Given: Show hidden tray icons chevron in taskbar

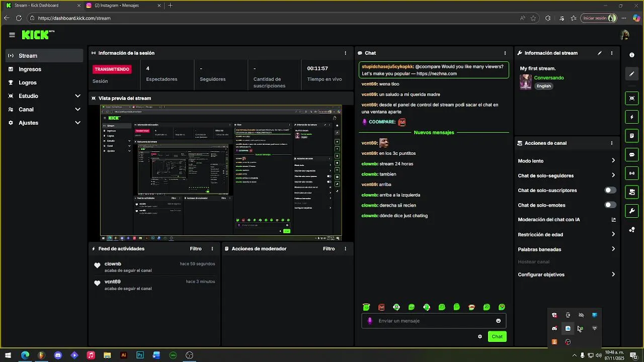Looking at the screenshot, I should click(x=574, y=355).
